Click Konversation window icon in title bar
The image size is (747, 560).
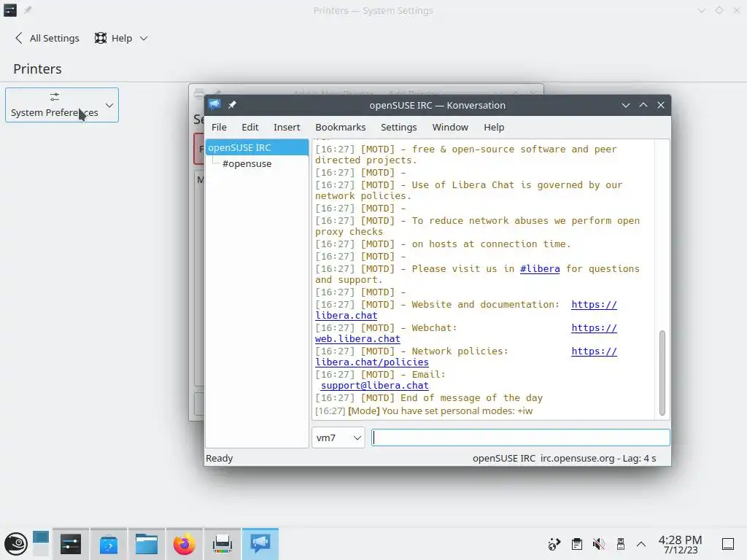point(214,105)
